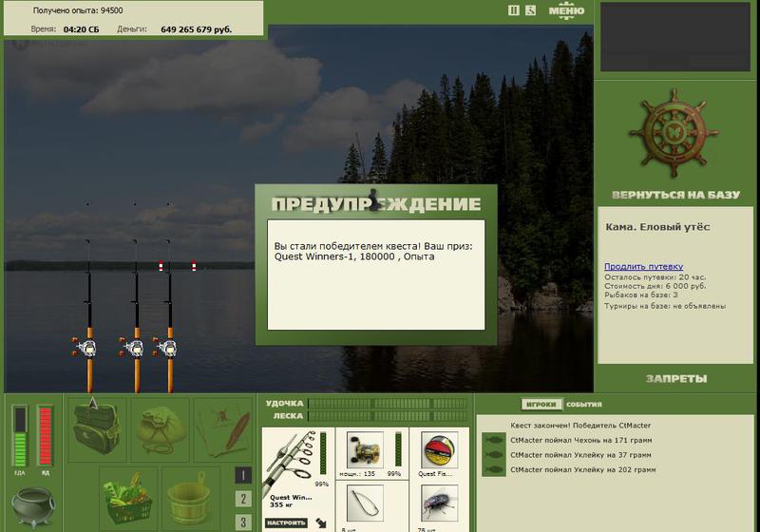Image resolution: width=760 pixels, height=532 pixels.
Task: Click 'CtMacter поймал Уклейку на 202 грамм' text
Action: point(582,469)
